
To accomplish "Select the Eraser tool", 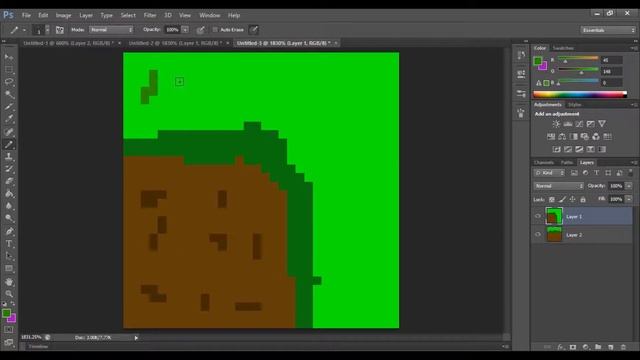I will click(x=9, y=181).
